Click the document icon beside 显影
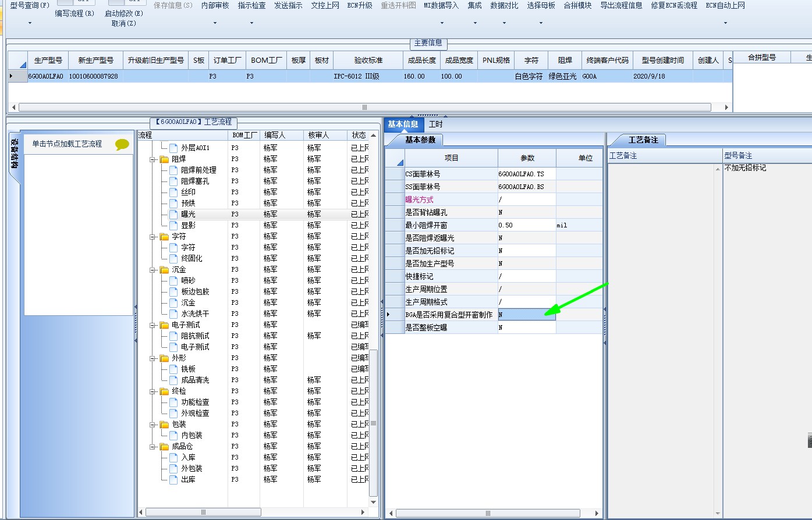Viewport: 812px width, 520px height. (x=173, y=225)
